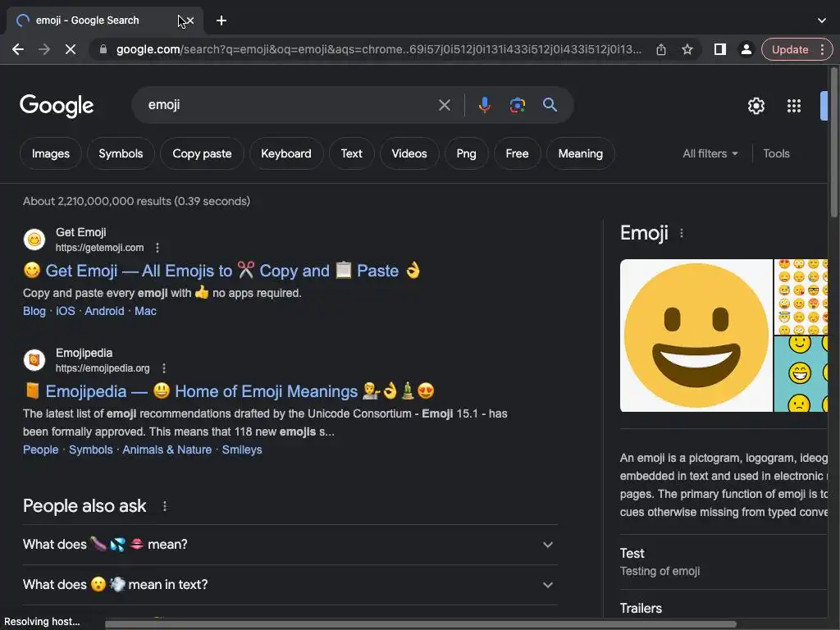
Task: Click into the emoji search input field
Action: coord(290,105)
